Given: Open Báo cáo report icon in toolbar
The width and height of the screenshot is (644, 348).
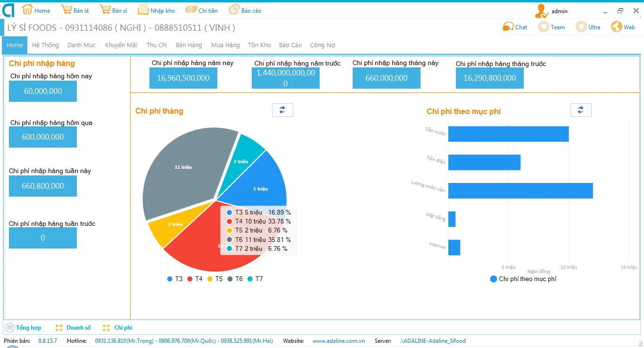Looking at the screenshot, I should click(x=234, y=10).
